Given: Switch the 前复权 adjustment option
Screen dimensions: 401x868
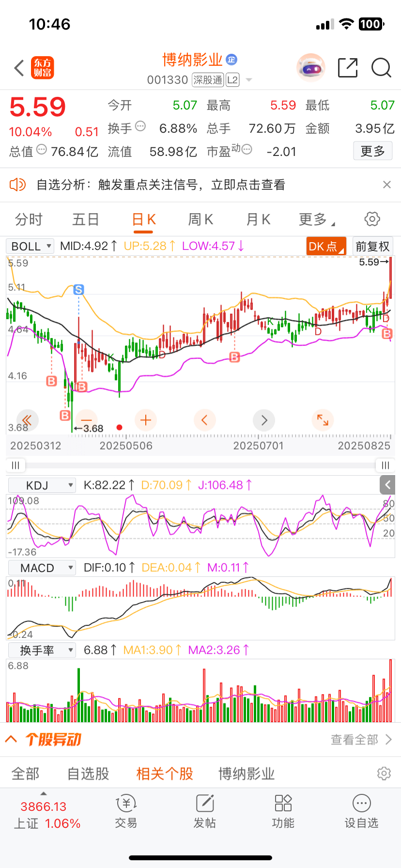Looking at the screenshot, I should pyautogui.click(x=372, y=246).
